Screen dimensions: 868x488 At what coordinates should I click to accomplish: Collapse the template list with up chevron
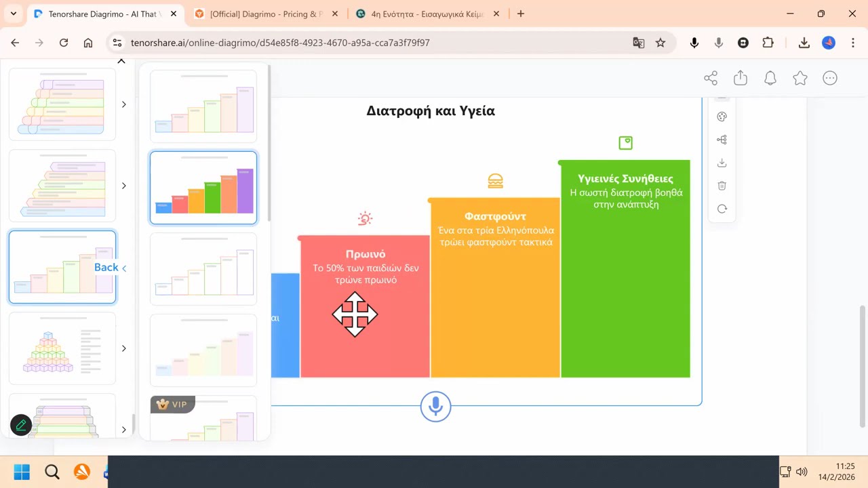(121, 62)
